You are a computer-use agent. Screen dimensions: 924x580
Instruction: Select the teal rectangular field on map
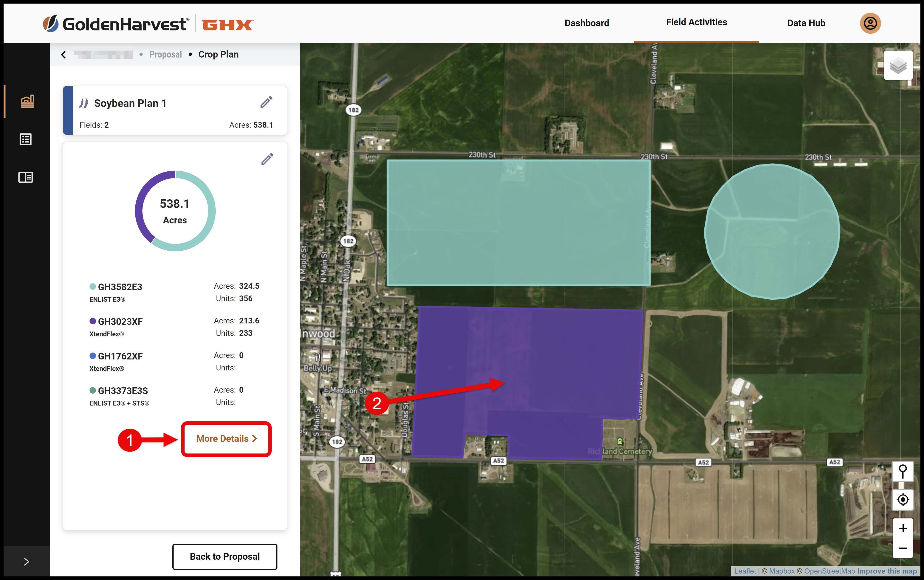coord(518,222)
